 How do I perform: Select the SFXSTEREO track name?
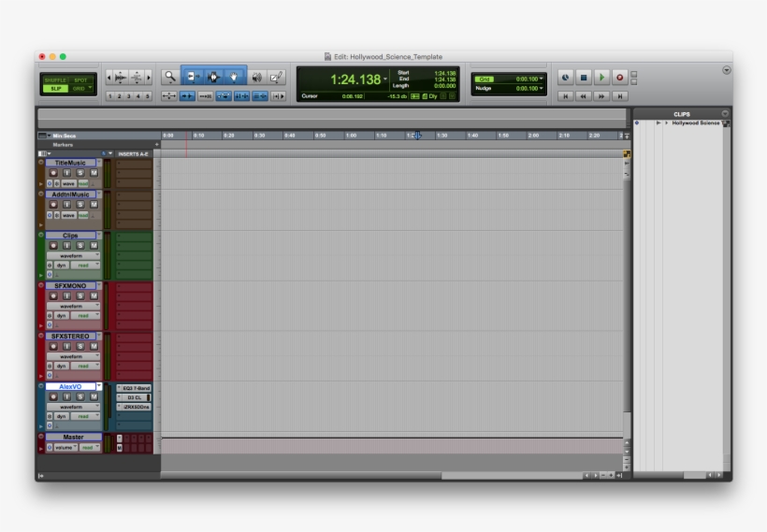click(x=70, y=337)
